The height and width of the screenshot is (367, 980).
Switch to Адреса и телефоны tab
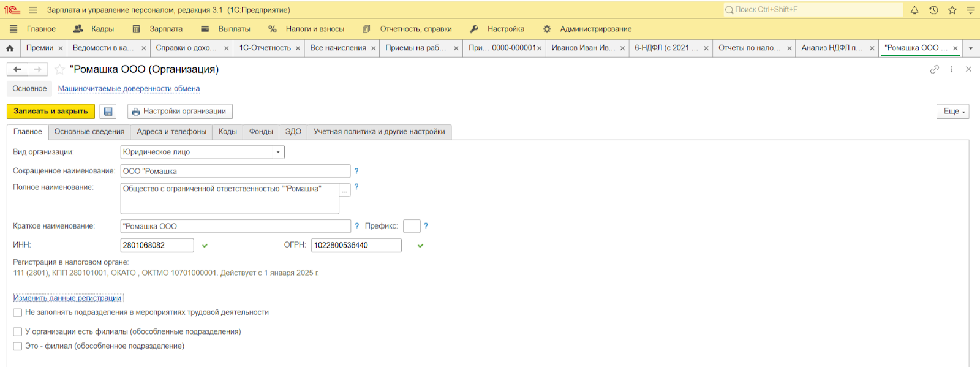tap(171, 132)
